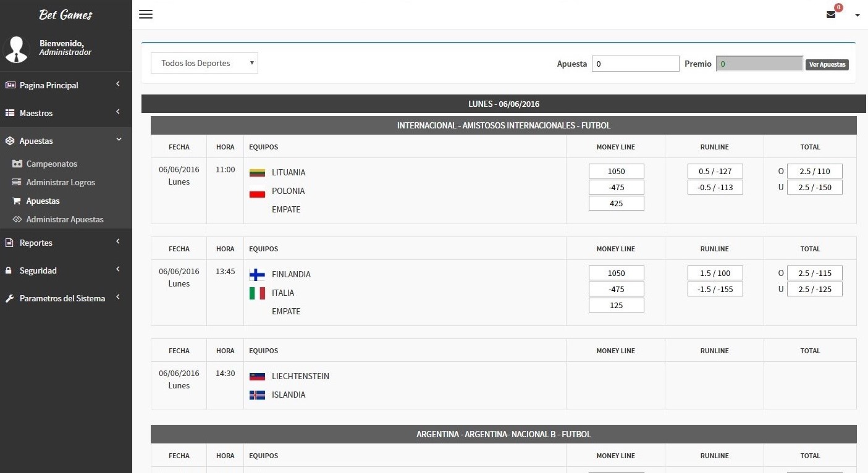Click the administrator avatar icon
Screen dimensions: 868x473
pos(17,49)
